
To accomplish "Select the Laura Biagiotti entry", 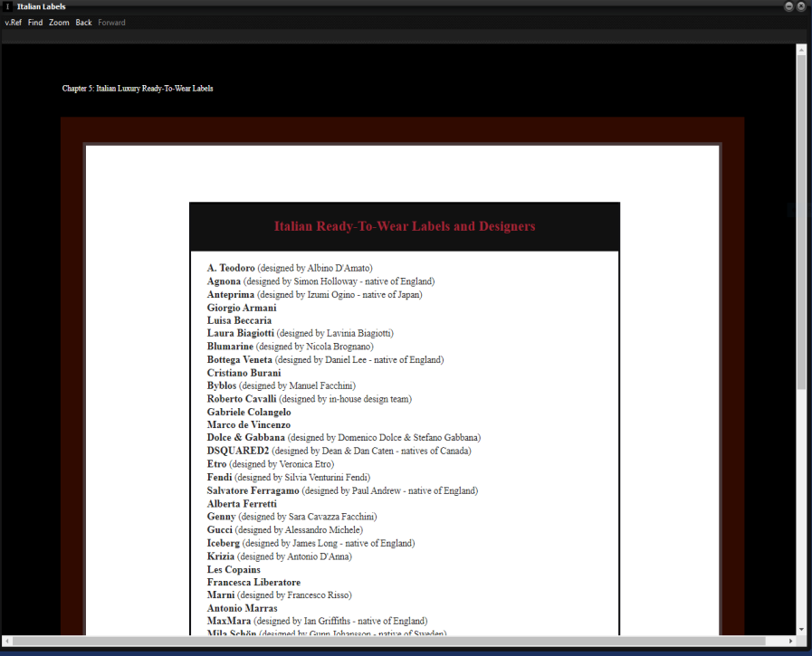I will point(301,334).
